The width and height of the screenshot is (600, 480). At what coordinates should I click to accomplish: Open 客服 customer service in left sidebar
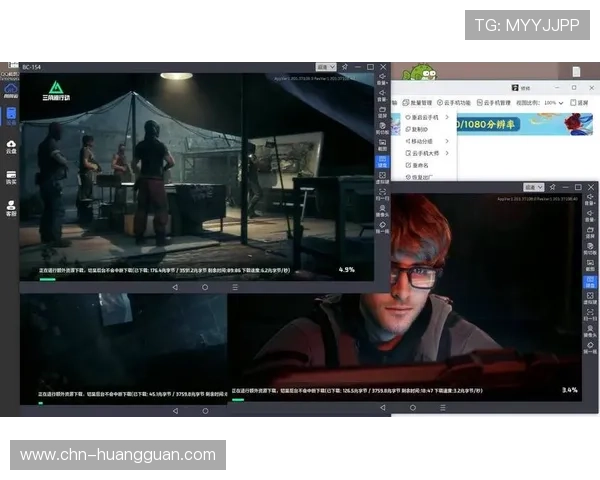[11, 209]
